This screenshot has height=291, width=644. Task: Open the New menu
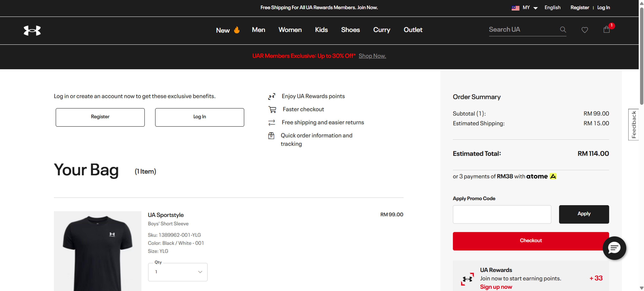pos(223,30)
